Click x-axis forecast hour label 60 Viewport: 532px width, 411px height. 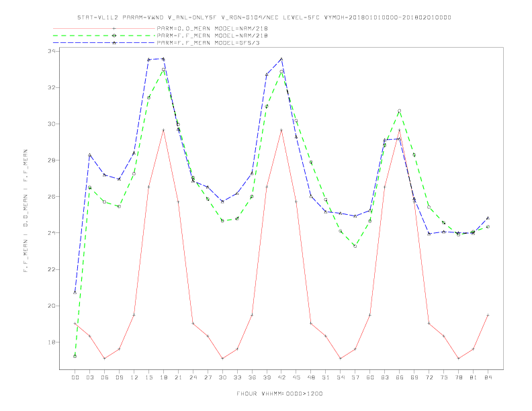pyautogui.click(x=370, y=377)
